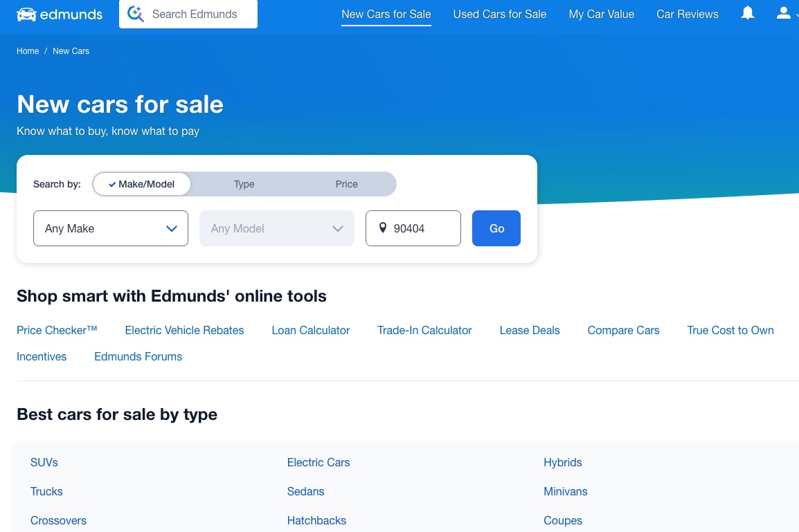Browse Crossovers for sale
799x532 pixels.
click(58, 520)
